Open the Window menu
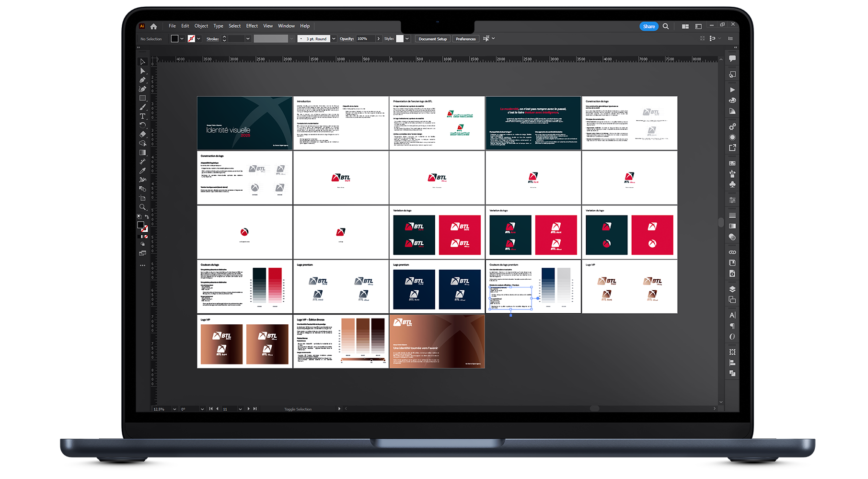 click(x=286, y=26)
